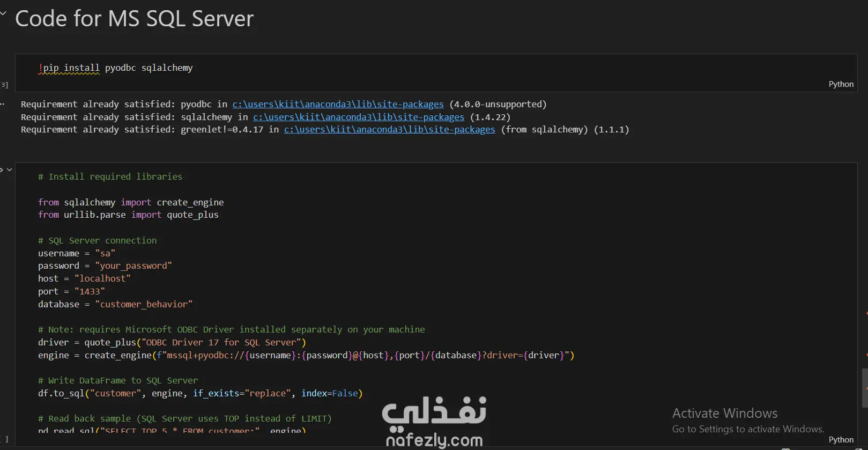The image size is (868, 450).
Task: Click the "(from sqlalchemy) (1.1.1)" output text
Action: (565, 129)
